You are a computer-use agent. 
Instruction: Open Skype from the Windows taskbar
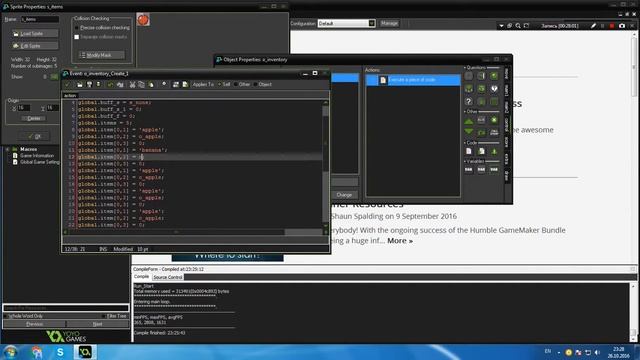coord(60,352)
